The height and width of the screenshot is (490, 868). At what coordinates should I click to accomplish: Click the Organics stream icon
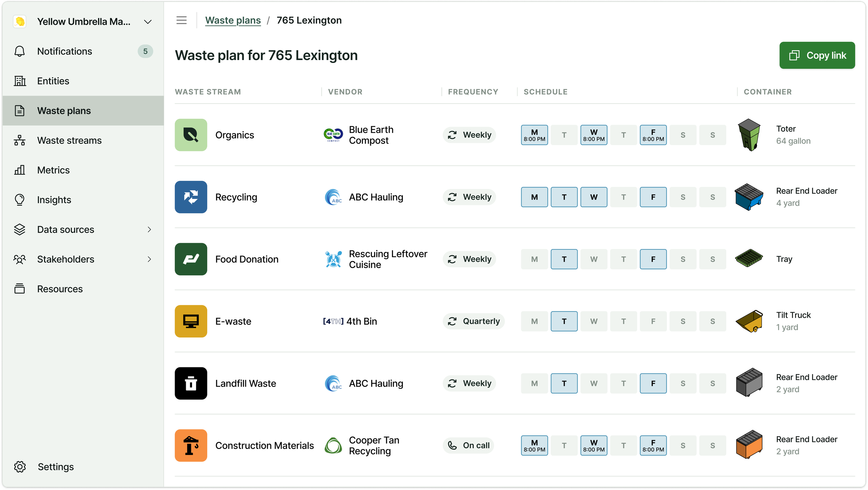pos(191,135)
